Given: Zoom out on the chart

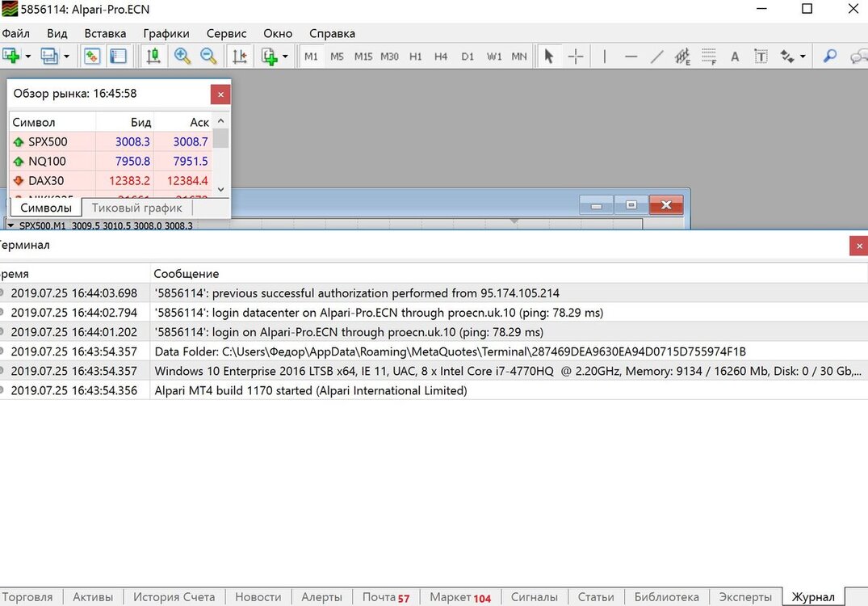Looking at the screenshot, I should 208,56.
